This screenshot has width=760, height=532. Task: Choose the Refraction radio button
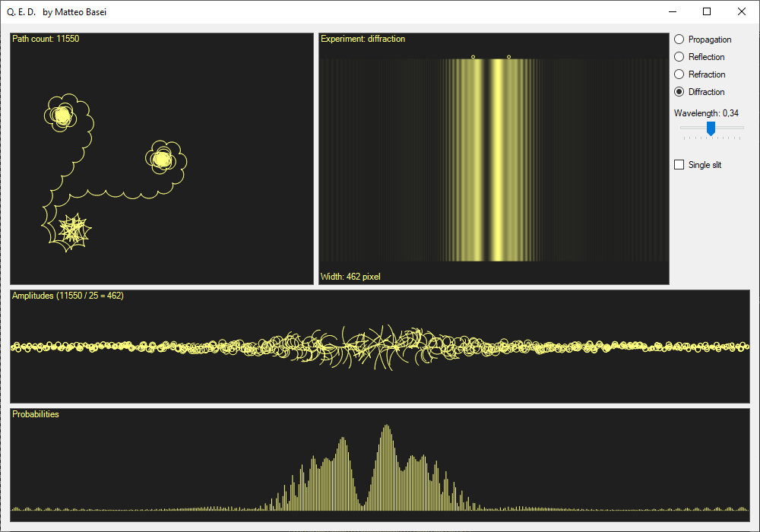(x=700, y=74)
